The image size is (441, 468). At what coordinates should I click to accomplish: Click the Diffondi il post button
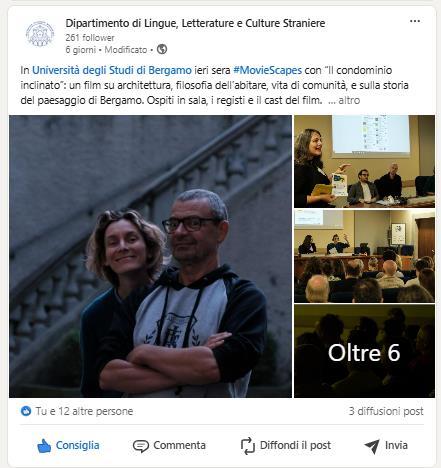coord(286,446)
